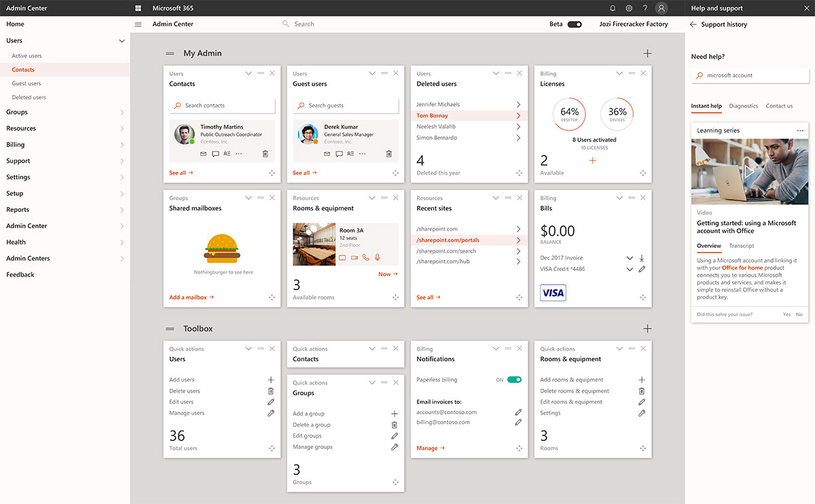815x504 pixels.
Task: Click the phone icon for Room 3A
Action: (365, 257)
